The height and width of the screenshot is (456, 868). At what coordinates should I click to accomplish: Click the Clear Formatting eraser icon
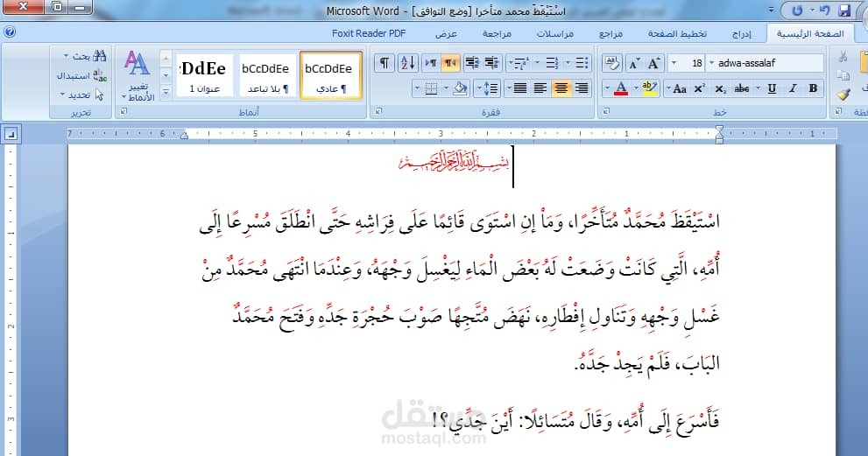(611, 63)
